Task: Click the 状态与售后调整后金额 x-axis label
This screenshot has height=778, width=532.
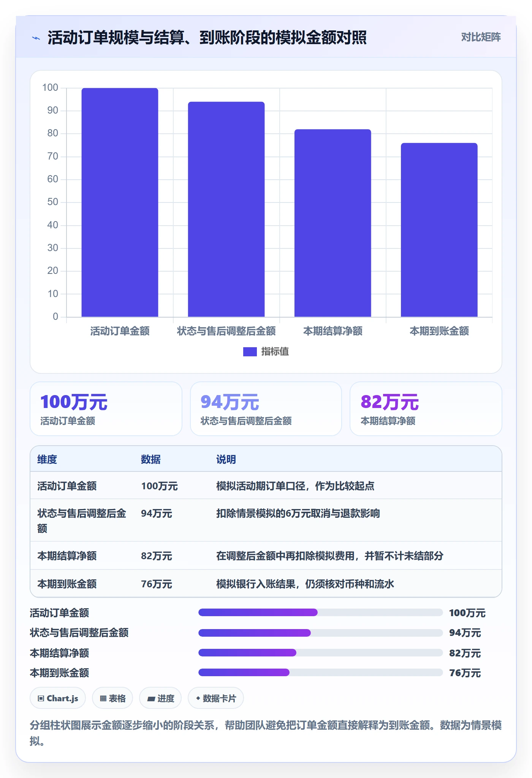Action: [x=226, y=331]
